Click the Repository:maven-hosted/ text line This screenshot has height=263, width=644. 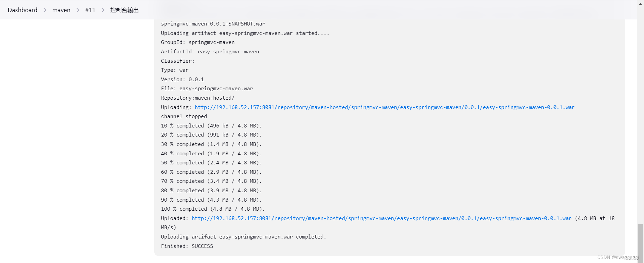tap(198, 98)
